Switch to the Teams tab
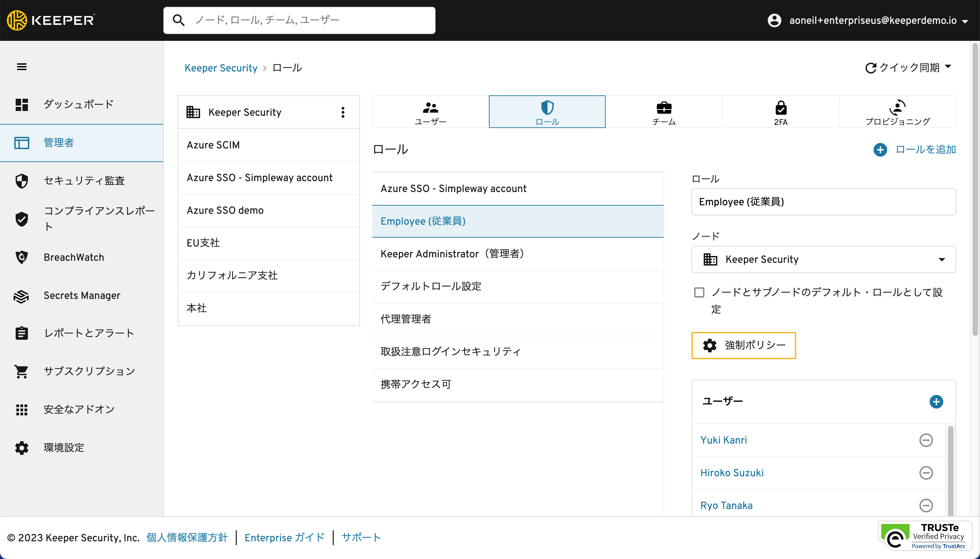980x559 pixels. coord(664,112)
